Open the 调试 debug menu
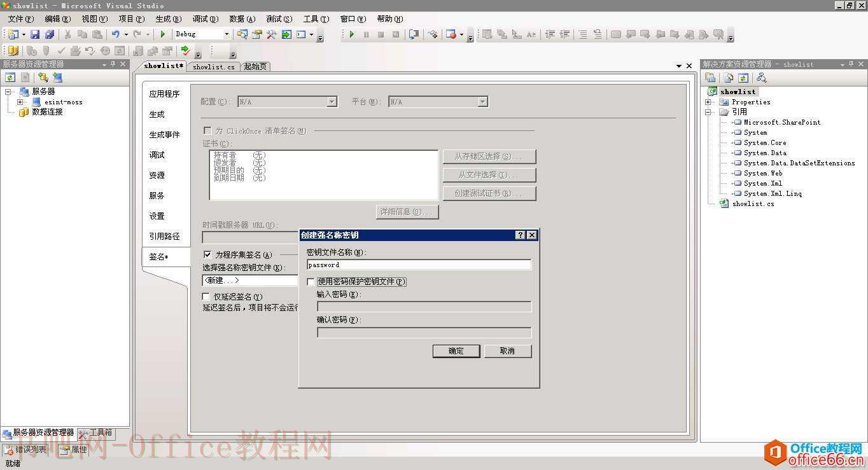This screenshot has width=868, height=470. click(205, 19)
